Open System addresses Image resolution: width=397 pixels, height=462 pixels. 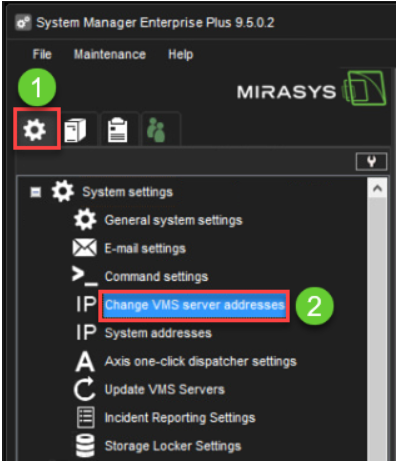[158, 333]
